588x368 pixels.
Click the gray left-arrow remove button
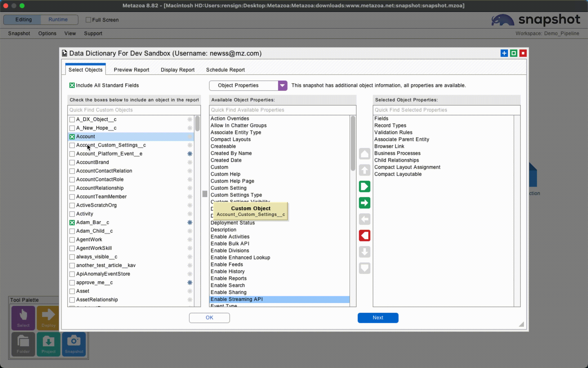364,219
